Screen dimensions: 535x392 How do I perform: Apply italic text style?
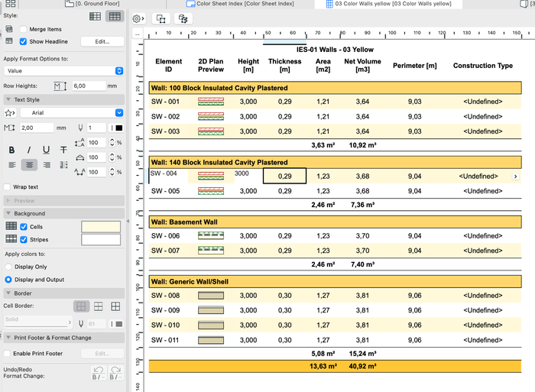tap(29, 150)
